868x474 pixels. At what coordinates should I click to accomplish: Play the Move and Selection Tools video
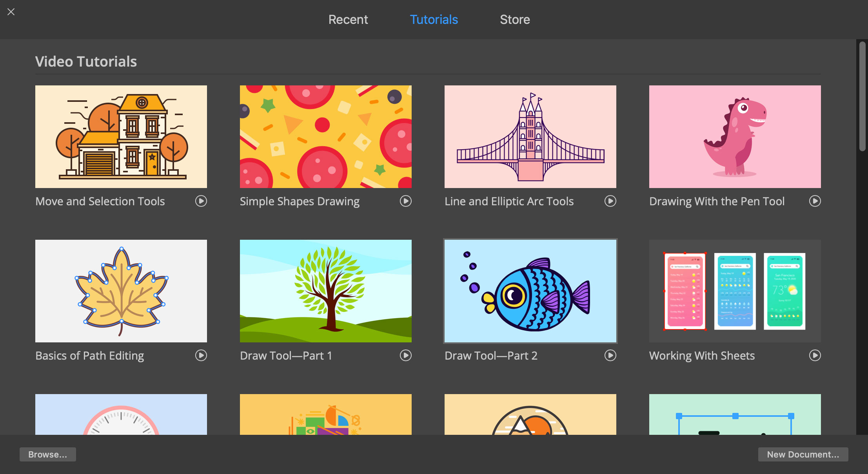201,201
